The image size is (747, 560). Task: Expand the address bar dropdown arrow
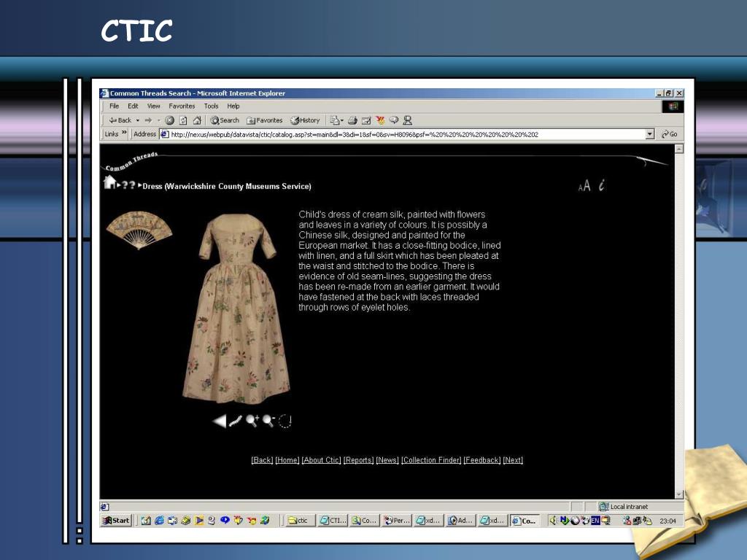650,134
